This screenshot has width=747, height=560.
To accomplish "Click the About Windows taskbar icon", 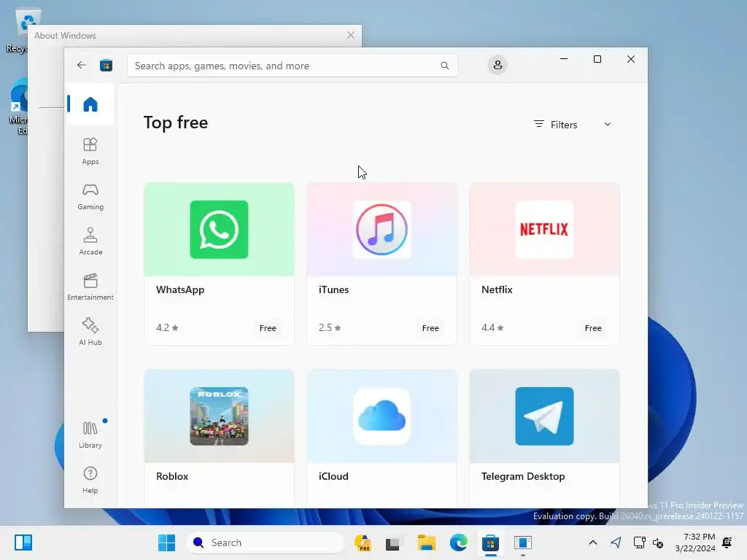I will pos(522,542).
